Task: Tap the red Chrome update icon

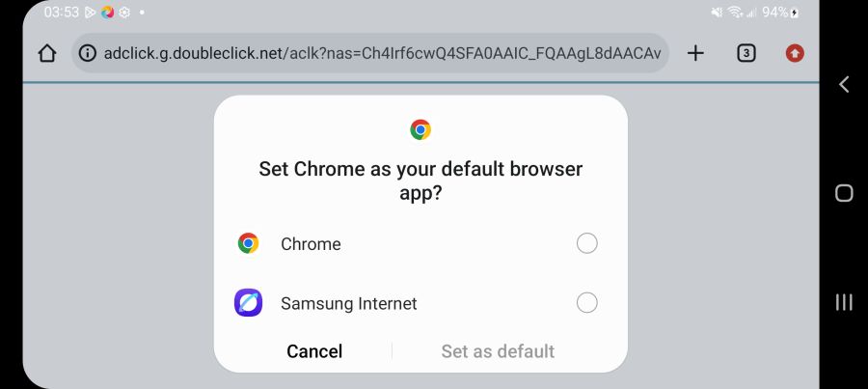Action: 795,53
